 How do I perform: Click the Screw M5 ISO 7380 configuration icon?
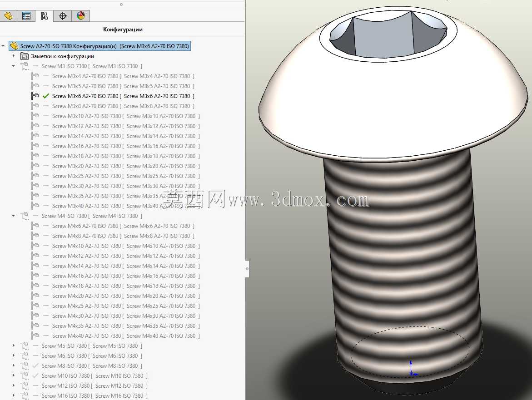point(25,346)
